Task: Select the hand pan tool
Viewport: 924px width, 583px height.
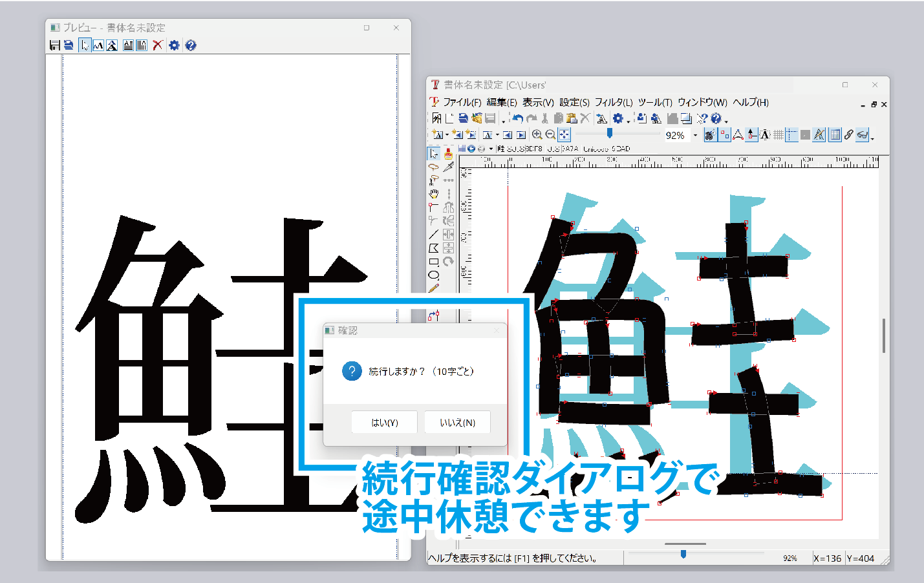Action: [433, 194]
